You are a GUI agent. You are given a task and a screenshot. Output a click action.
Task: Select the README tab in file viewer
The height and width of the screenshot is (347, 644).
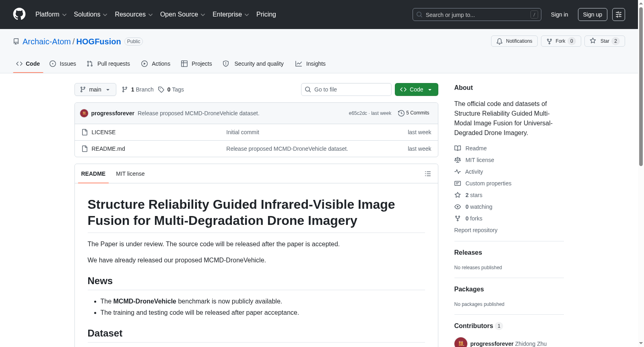click(93, 174)
